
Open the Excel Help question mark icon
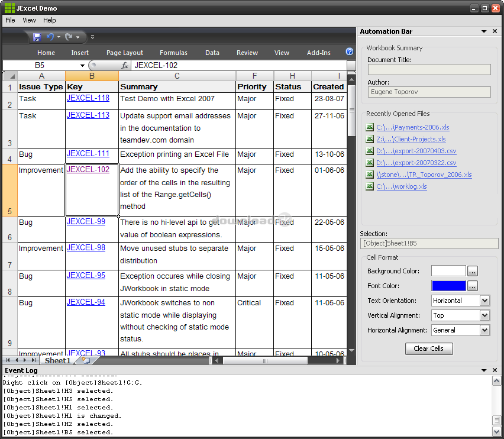(350, 52)
